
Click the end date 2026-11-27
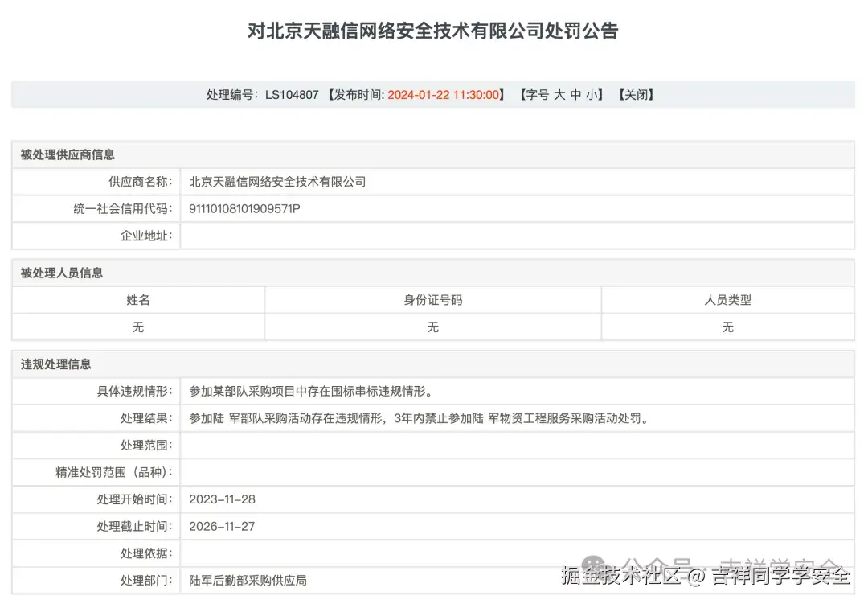click(x=221, y=526)
